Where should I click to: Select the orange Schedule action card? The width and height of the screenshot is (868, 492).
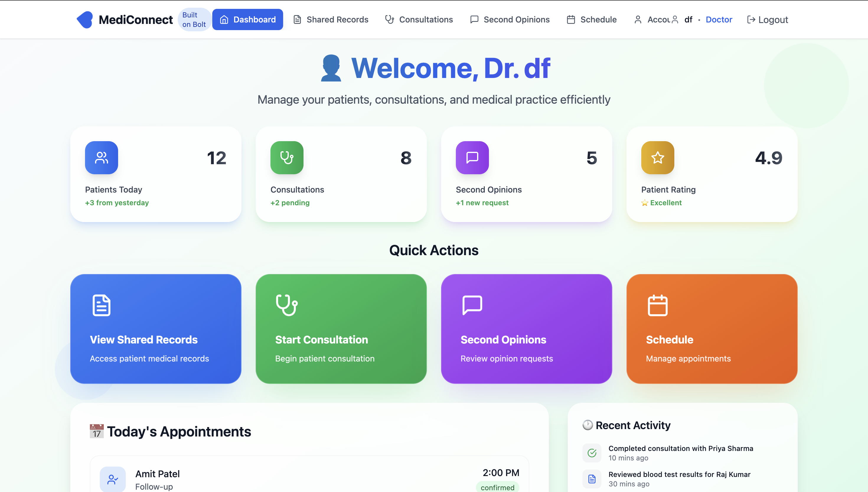click(712, 328)
